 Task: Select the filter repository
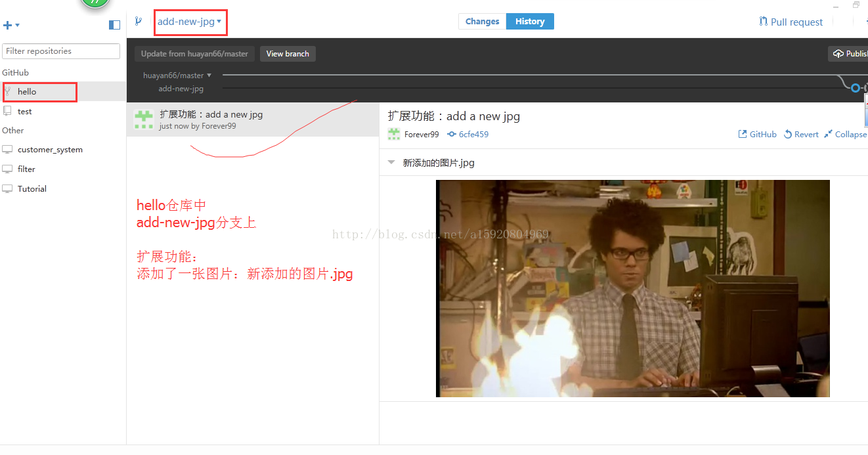click(63, 169)
